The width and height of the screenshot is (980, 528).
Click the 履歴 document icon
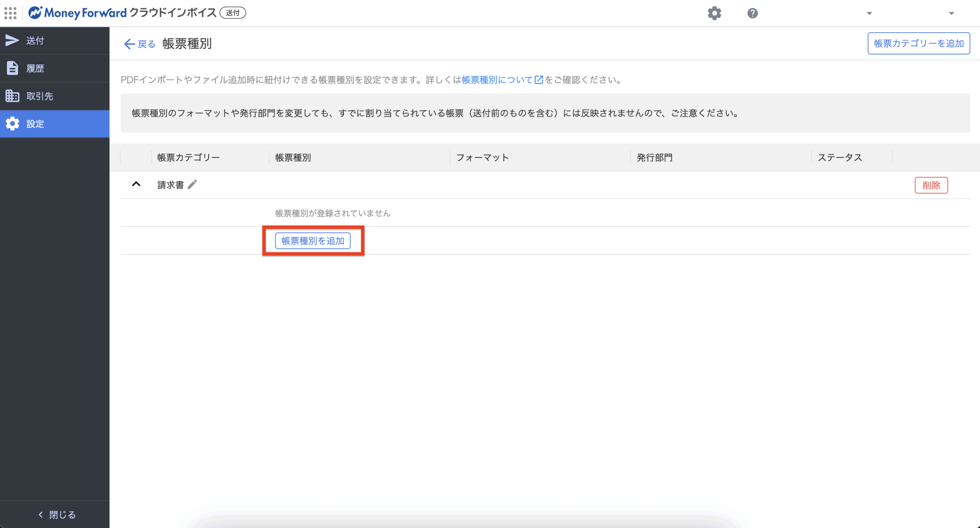pyautogui.click(x=12, y=68)
